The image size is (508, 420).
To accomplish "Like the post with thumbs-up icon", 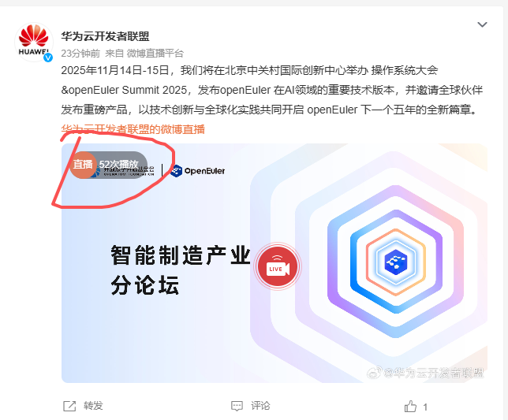I will click(410, 407).
